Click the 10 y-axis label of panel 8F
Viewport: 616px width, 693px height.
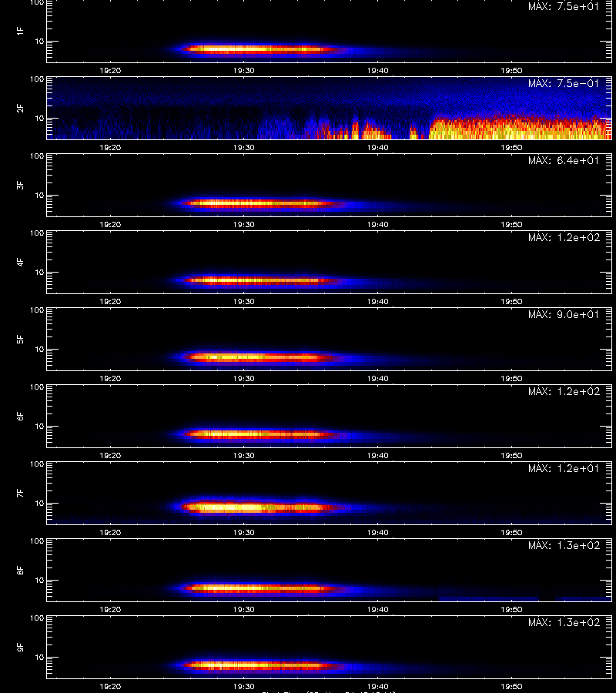pos(39,581)
